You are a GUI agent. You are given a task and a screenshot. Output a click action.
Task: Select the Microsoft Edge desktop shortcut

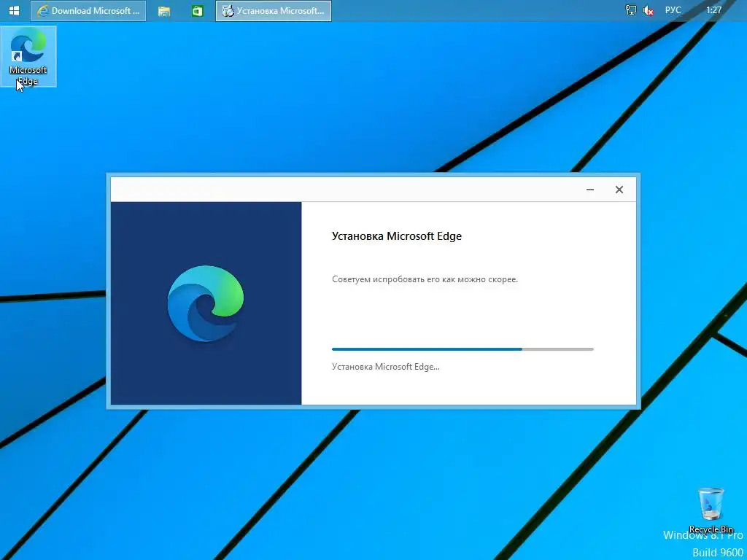(28, 56)
